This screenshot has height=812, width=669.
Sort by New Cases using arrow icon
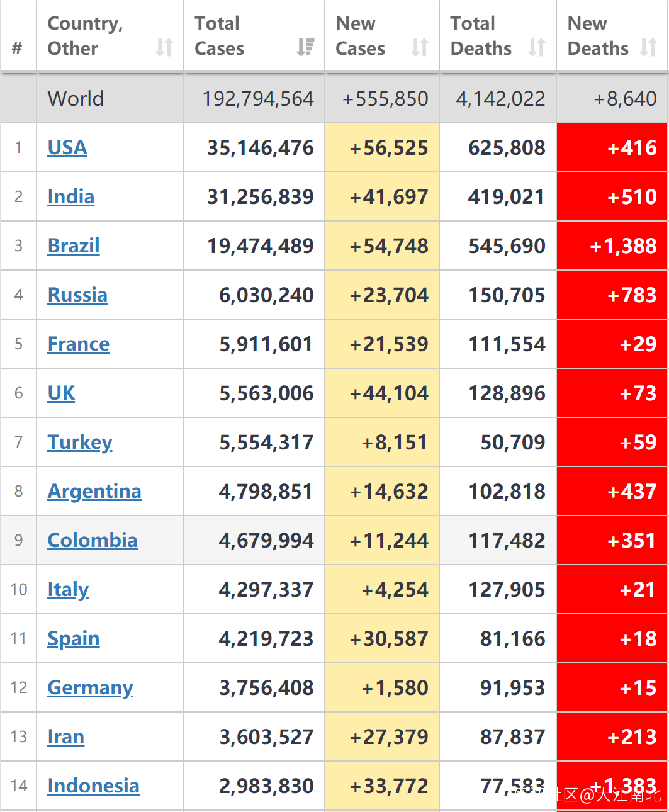click(420, 47)
